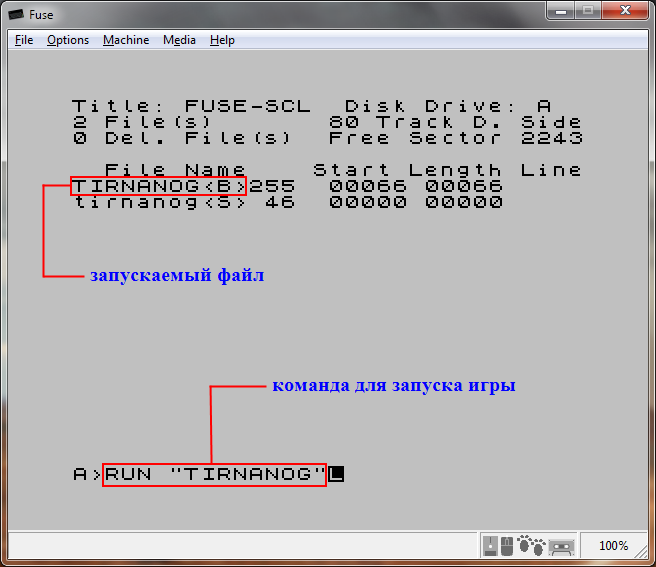
Task: Minimize the Fuse window
Action: pyautogui.click(x=561, y=11)
